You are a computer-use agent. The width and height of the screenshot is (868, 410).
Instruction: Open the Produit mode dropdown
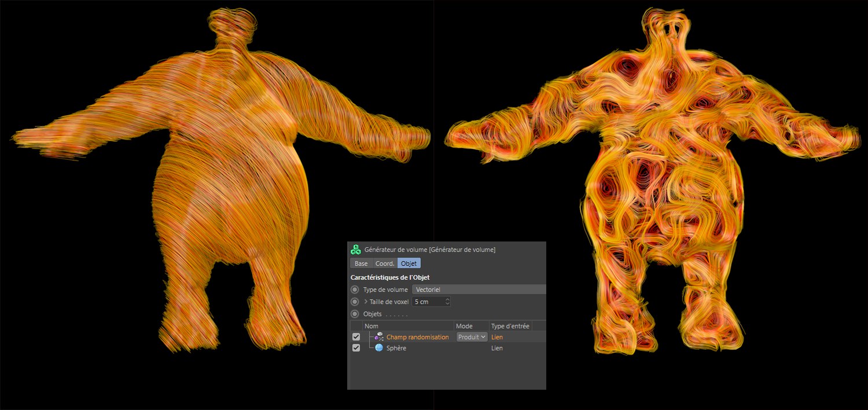pyautogui.click(x=472, y=336)
